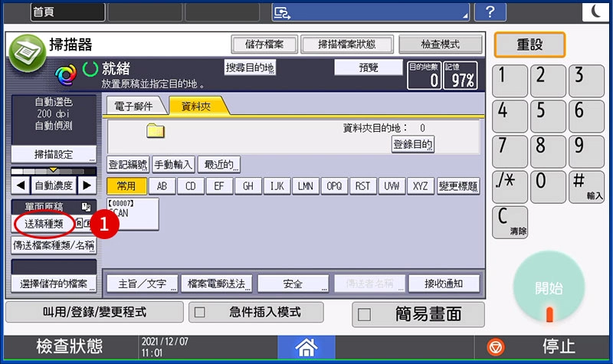The image size is (613, 364).
Task: Tap the single-sided original icon
Action: [86, 207]
